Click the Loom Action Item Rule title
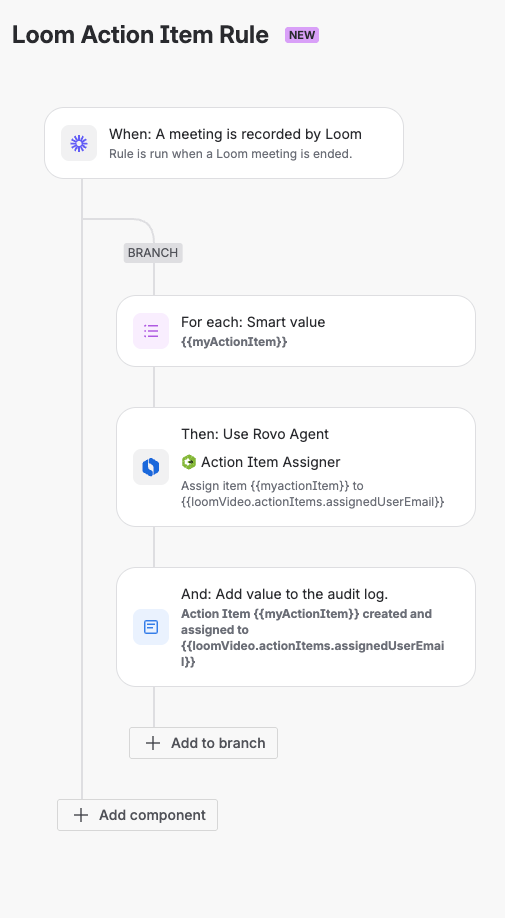The image size is (505, 918). tap(140, 35)
